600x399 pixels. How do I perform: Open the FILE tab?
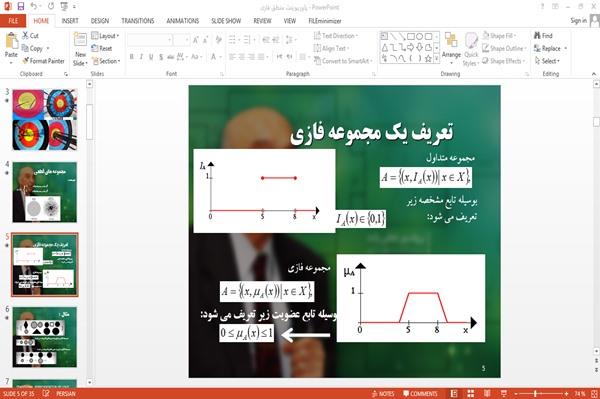click(x=13, y=21)
